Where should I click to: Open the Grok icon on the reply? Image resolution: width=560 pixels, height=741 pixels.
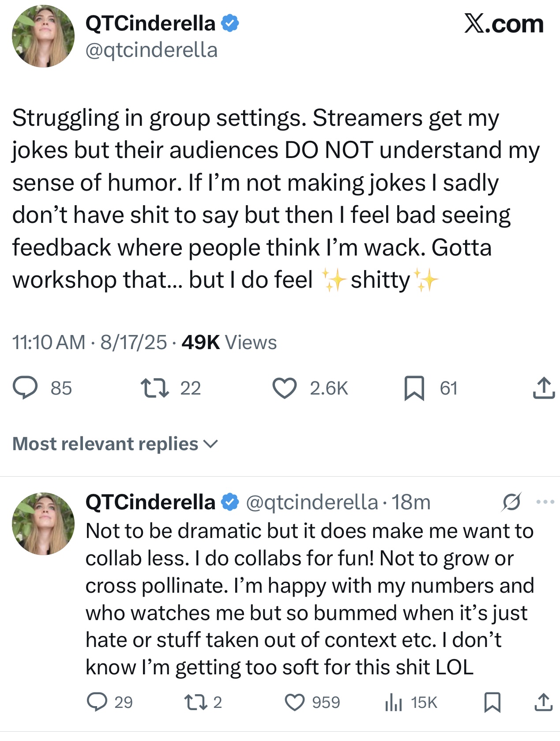click(x=511, y=502)
